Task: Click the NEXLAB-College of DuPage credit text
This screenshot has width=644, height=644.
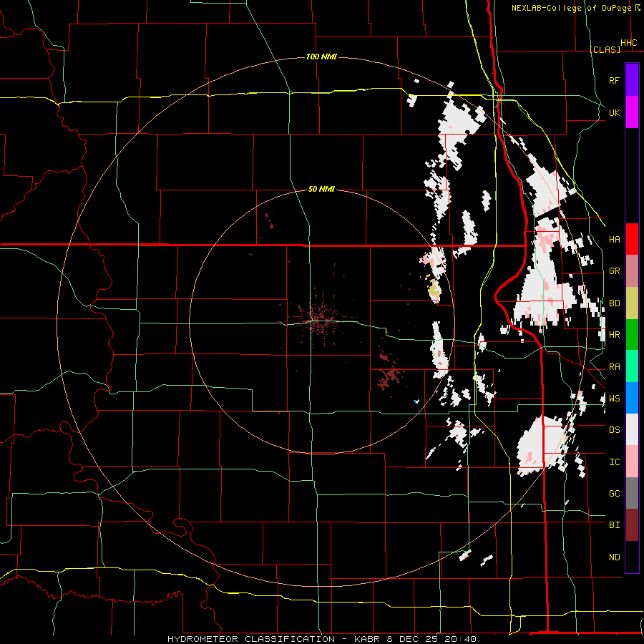Action: (571, 8)
